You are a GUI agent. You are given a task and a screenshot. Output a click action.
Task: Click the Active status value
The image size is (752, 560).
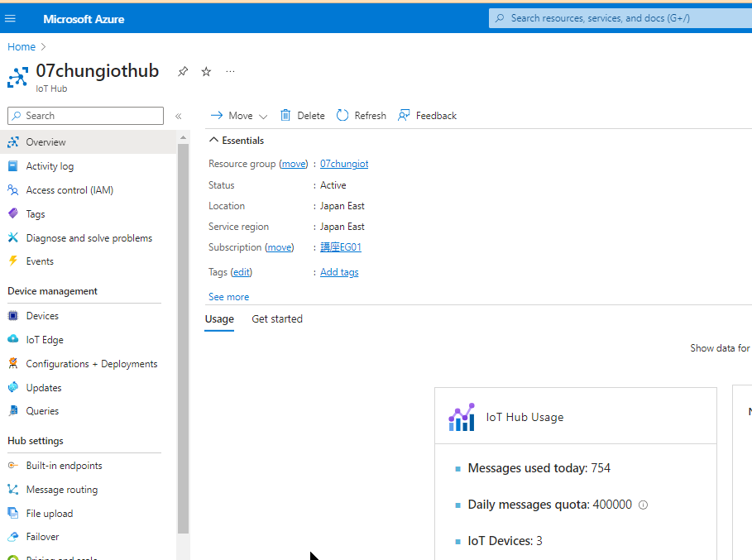tap(333, 185)
